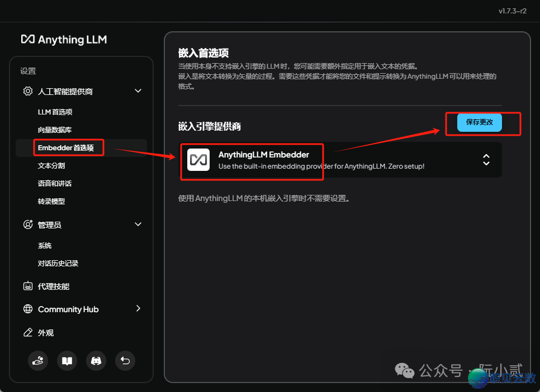
Task: Click the 保存更改 button
Action: [x=479, y=122]
